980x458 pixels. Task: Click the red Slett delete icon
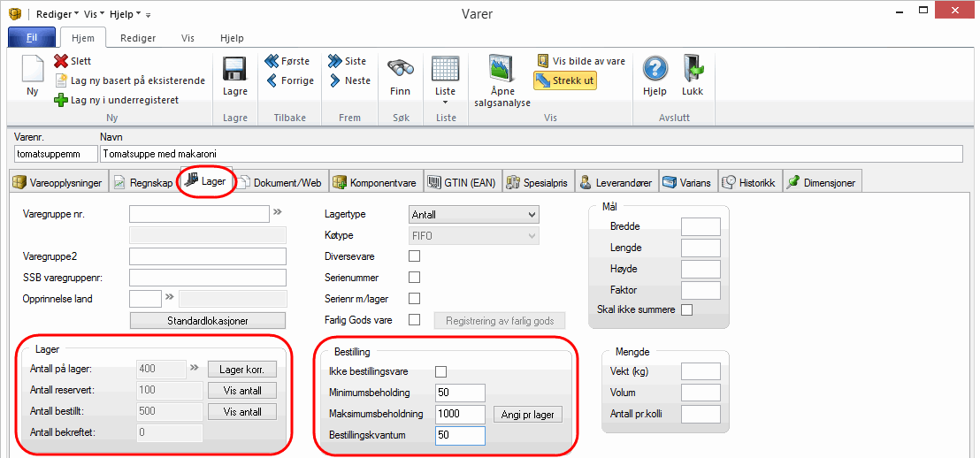coord(61,61)
